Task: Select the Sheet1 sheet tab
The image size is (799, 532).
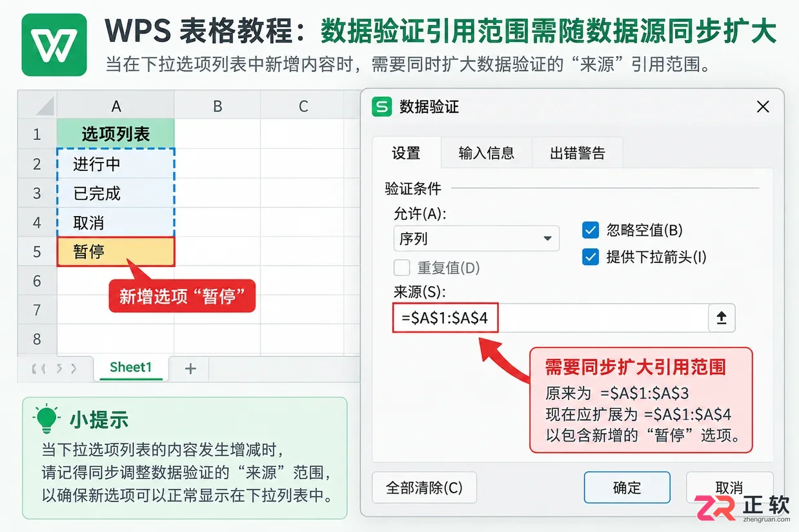Action: (131, 368)
